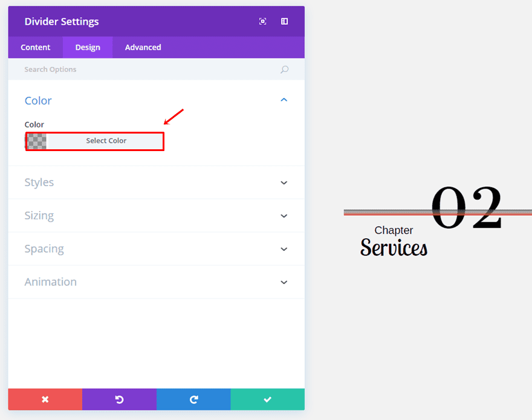Click the search magnifier icon
532x420 pixels.
tap(284, 69)
